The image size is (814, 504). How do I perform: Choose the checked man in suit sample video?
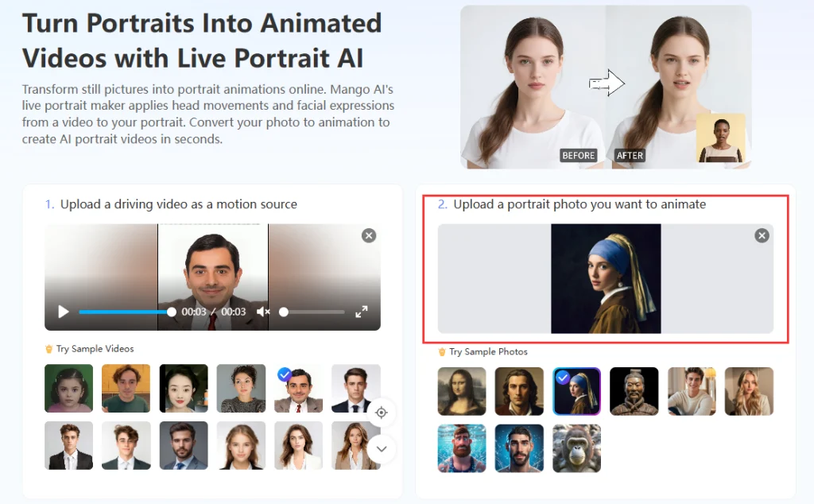click(298, 389)
